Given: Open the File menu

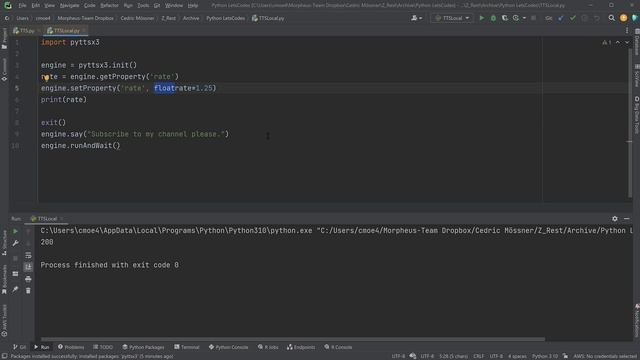Looking at the screenshot, I should click(22, 5).
